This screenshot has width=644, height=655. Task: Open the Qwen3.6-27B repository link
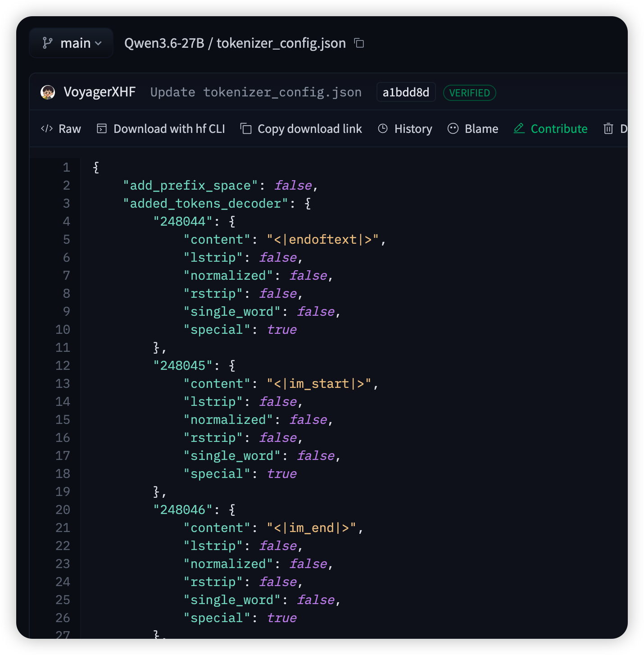164,43
